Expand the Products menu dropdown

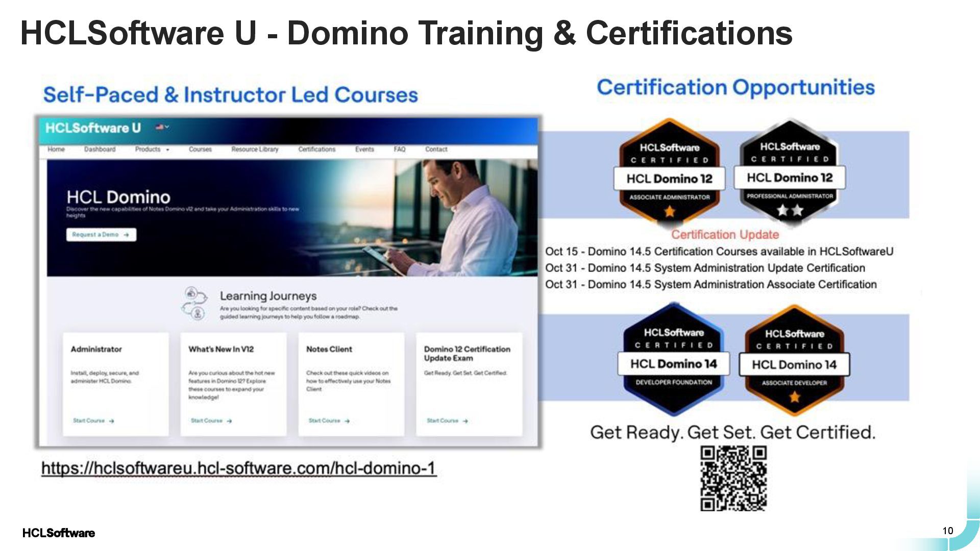pos(152,149)
